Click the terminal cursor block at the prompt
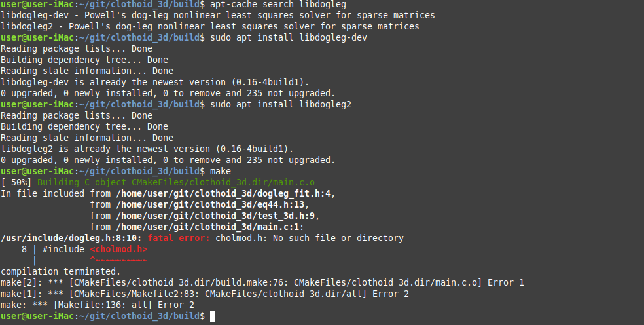This screenshot has width=644, height=325. coord(213,316)
